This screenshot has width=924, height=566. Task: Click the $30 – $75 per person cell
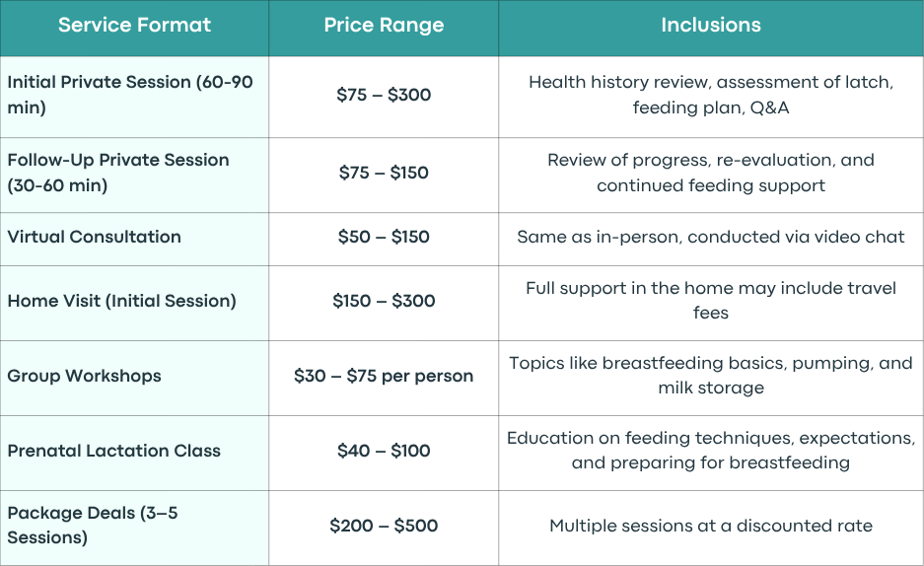tap(384, 376)
